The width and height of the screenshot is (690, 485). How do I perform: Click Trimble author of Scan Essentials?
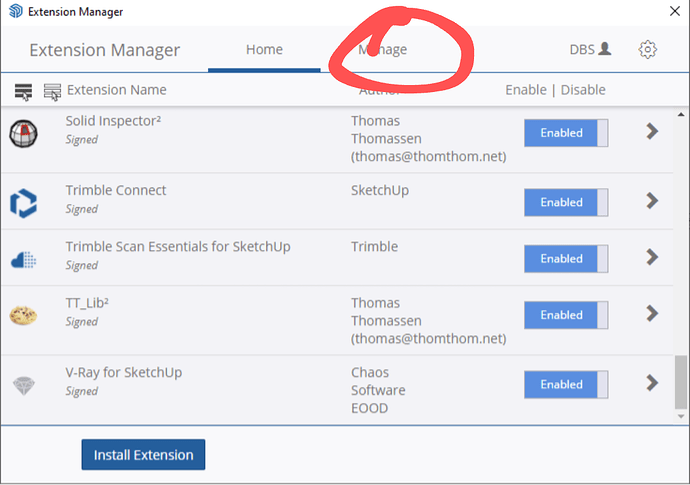pyautogui.click(x=374, y=246)
